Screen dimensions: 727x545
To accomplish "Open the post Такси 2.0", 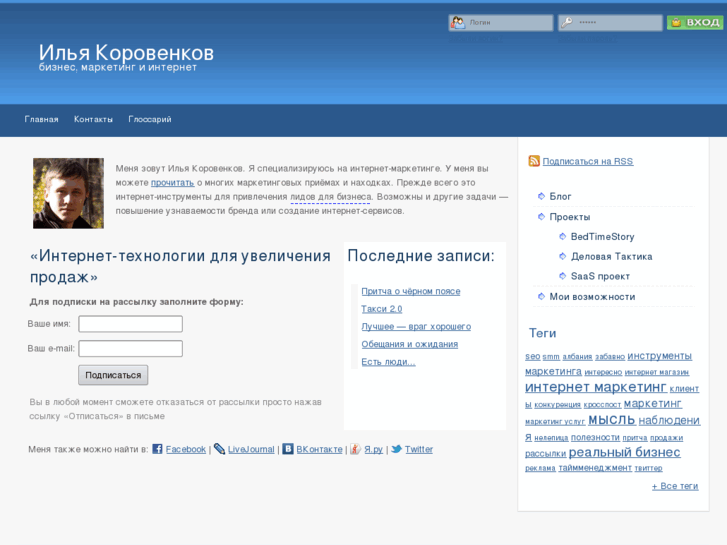I will [382, 309].
